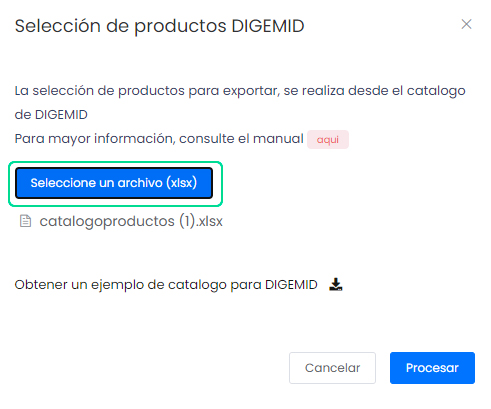This screenshot has height=409, width=491.
Task: Start processing the uploaded xlsx catalog
Action: 432,368
